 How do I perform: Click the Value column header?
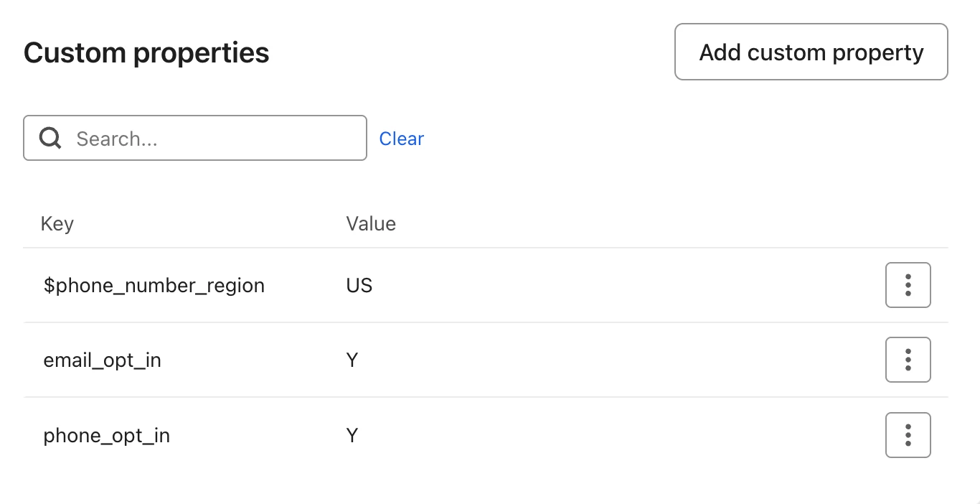[371, 224]
